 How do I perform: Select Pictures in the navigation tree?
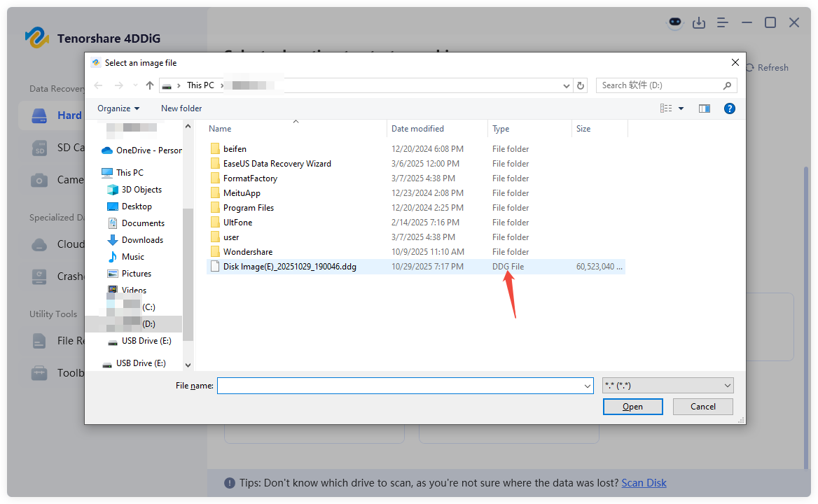tap(130, 274)
